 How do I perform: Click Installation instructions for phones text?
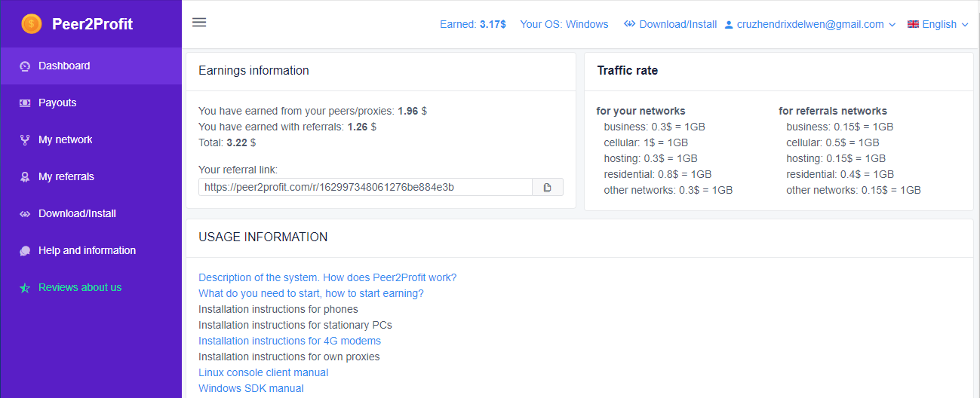(x=278, y=309)
